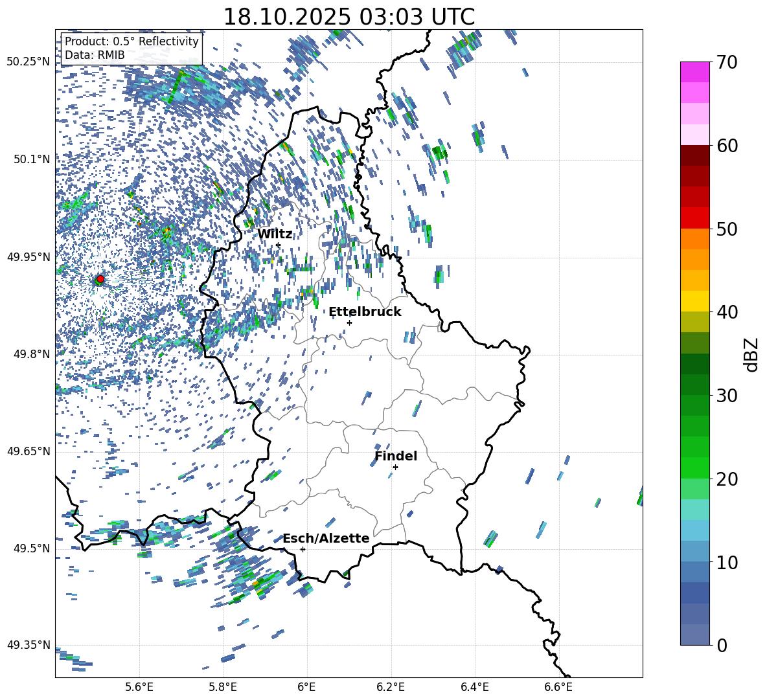Image resolution: width=767 pixels, height=700 pixels.
Task: Click the title timestamp 18.10.2025 03:03 UTC
Action: (349, 17)
